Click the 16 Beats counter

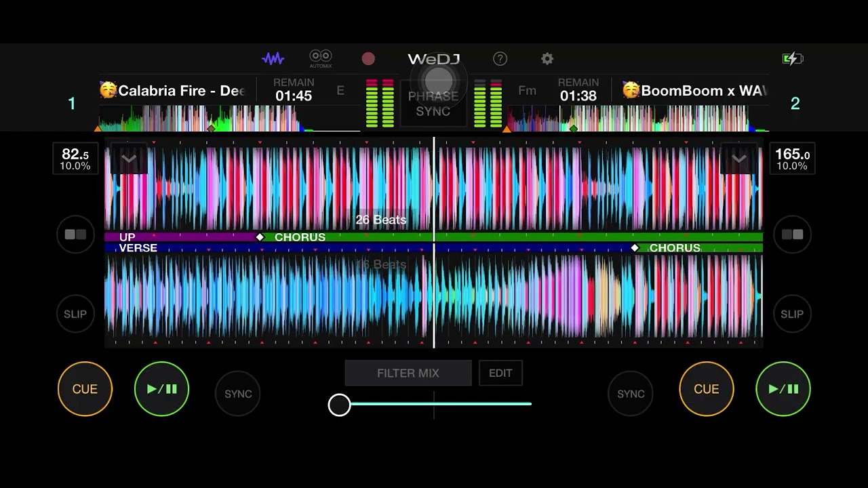381,264
